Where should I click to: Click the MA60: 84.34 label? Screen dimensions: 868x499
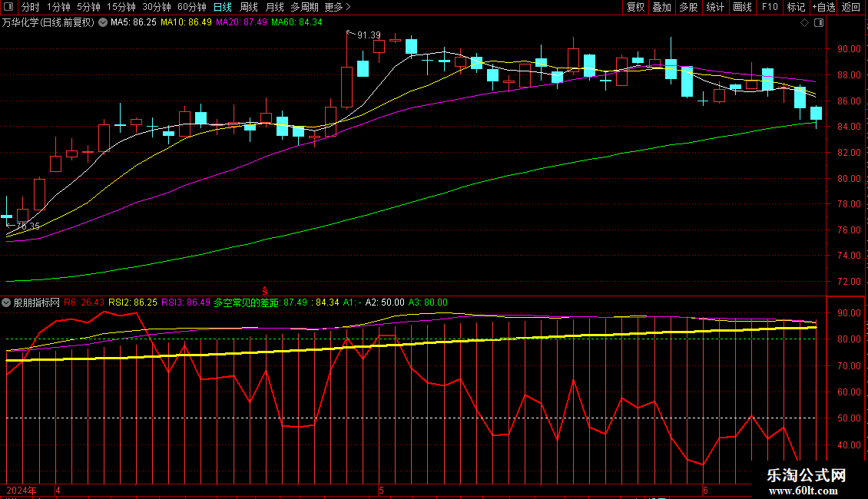pyautogui.click(x=297, y=22)
